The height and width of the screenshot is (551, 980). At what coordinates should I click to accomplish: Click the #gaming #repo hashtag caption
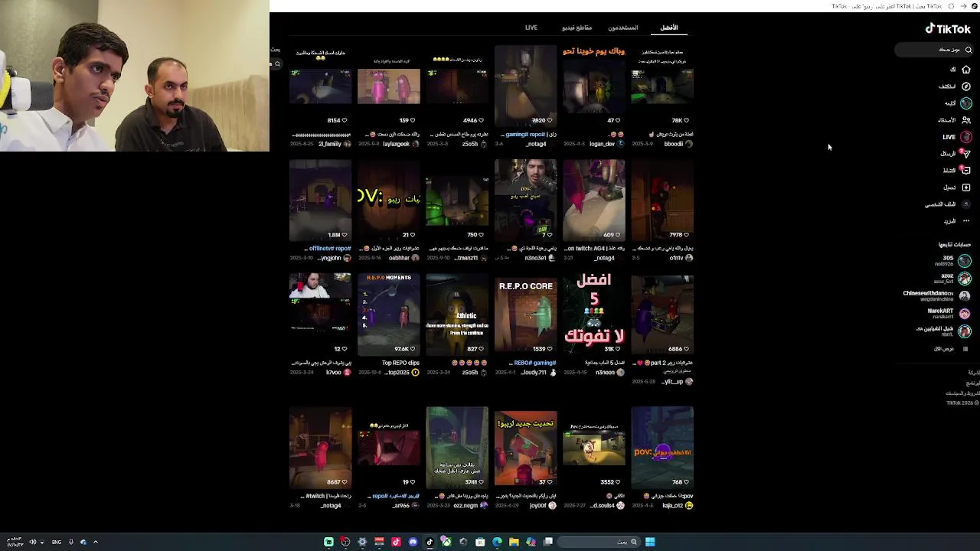525,135
